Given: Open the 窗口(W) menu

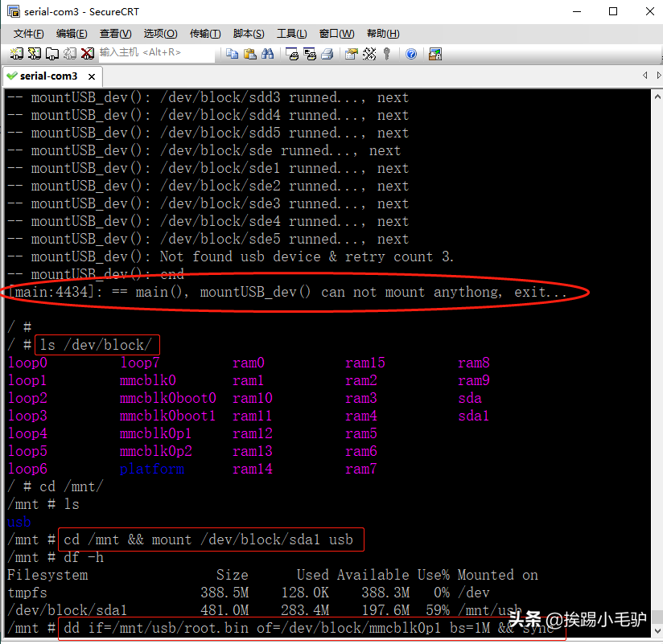Looking at the screenshot, I should 336,34.
